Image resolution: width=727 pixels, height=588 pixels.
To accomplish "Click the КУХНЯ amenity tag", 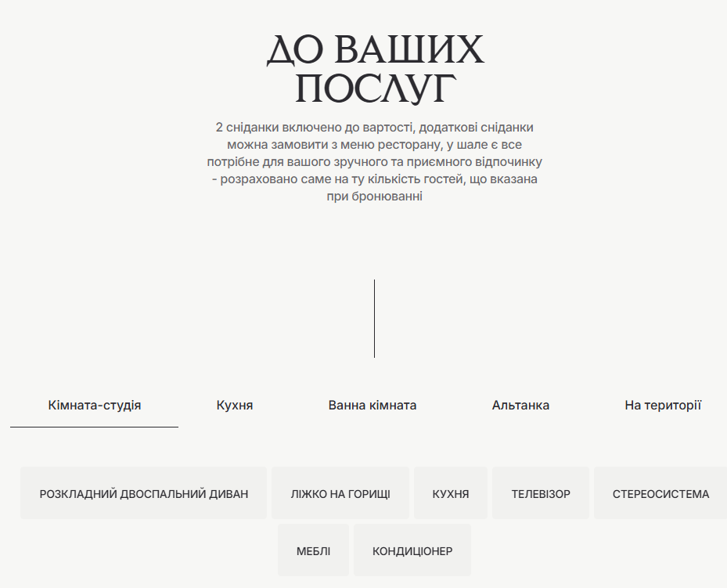I will [x=451, y=493].
